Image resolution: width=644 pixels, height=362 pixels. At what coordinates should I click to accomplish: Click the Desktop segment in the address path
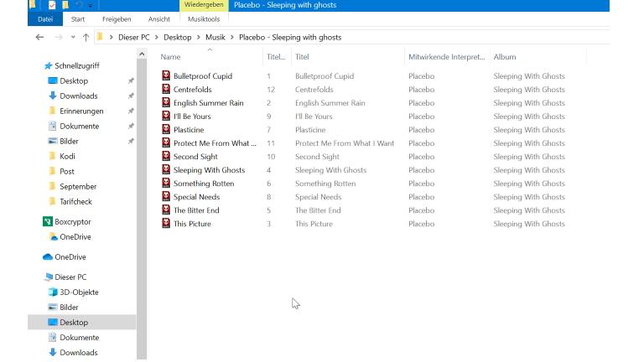tap(177, 38)
